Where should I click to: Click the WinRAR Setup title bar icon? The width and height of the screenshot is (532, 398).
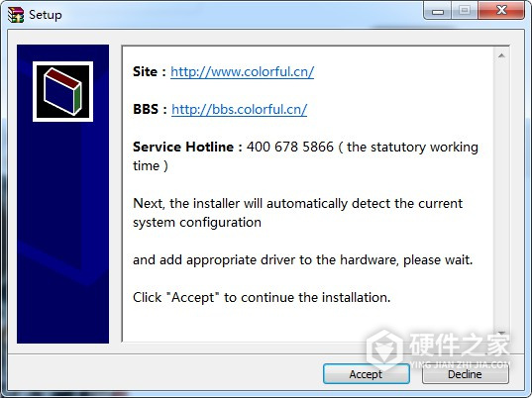tap(16, 15)
